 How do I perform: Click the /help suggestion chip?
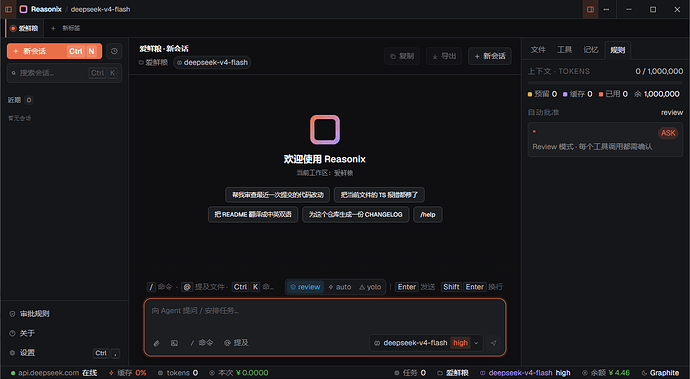428,214
